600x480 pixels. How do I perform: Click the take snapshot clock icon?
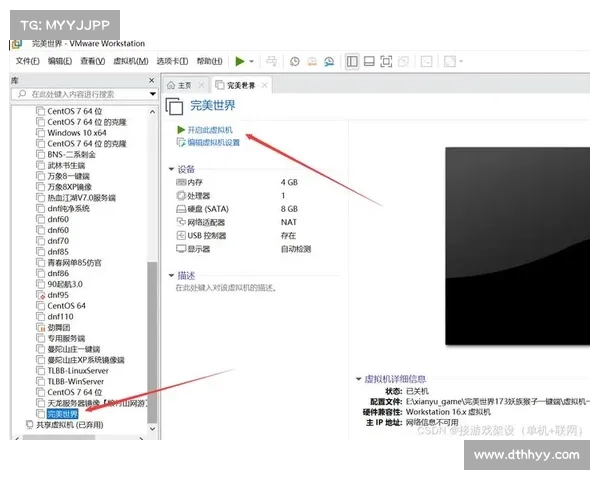click(295, 61)
